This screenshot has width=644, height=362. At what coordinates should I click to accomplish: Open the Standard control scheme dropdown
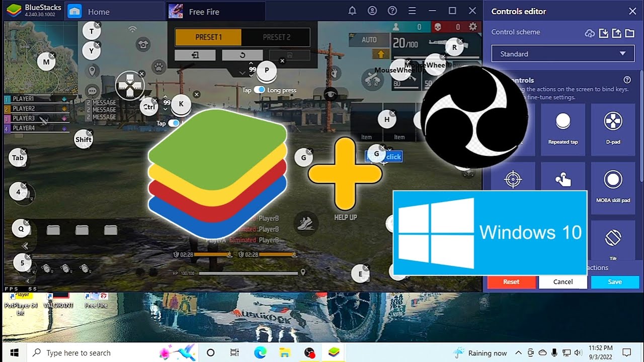[562, 54]
